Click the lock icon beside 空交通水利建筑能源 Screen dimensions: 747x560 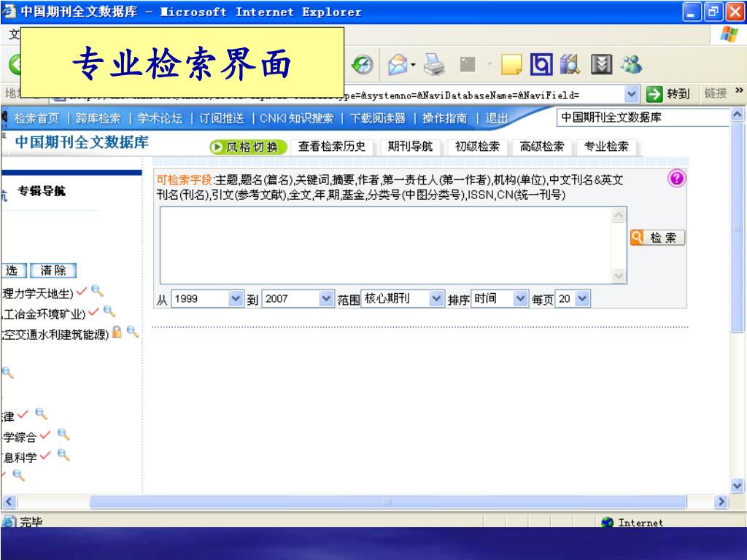coord(117,332)
